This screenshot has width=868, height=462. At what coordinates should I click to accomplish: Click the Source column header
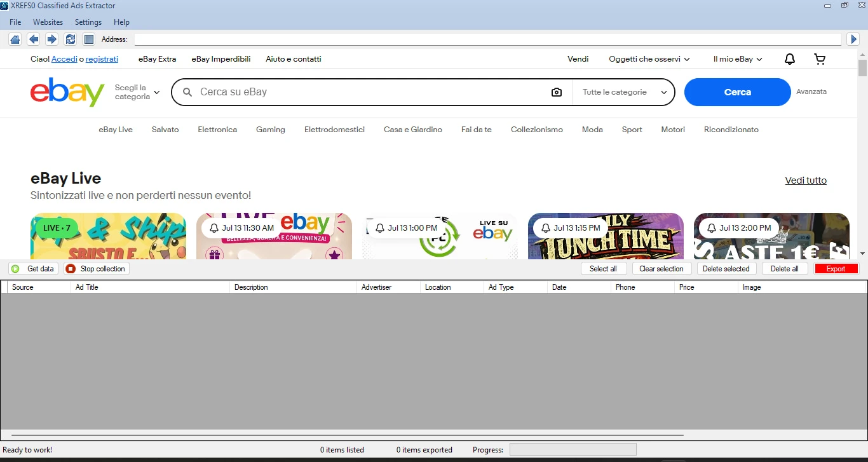pyautogui.click(x=39, y=287)
